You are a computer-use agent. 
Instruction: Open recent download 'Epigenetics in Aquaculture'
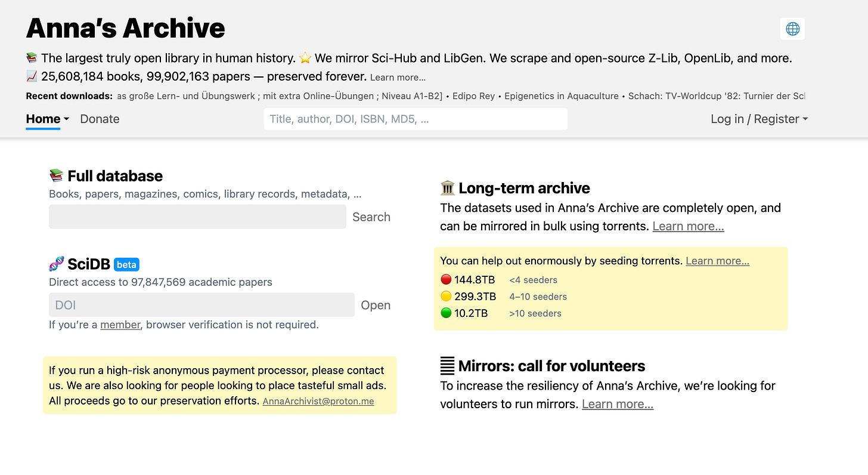pos(563,96)
